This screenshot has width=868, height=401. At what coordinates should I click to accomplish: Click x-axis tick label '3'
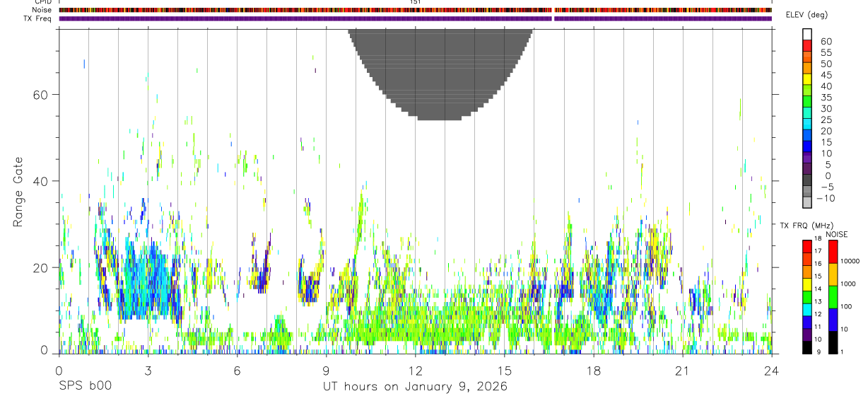point(148,371)
